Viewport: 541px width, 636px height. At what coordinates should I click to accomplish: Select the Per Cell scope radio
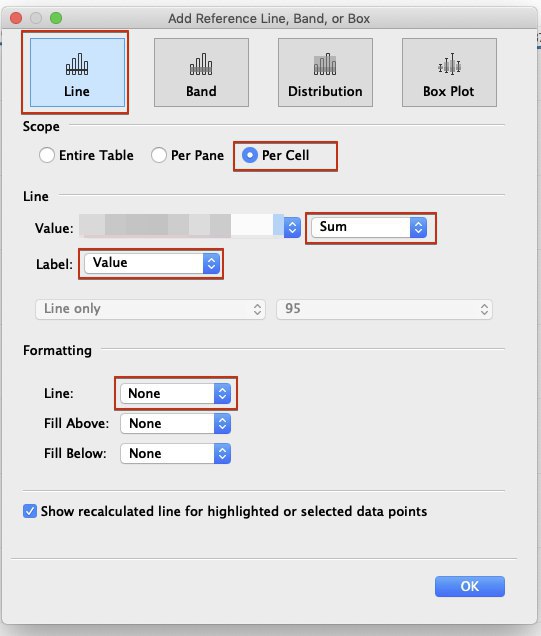250,155
